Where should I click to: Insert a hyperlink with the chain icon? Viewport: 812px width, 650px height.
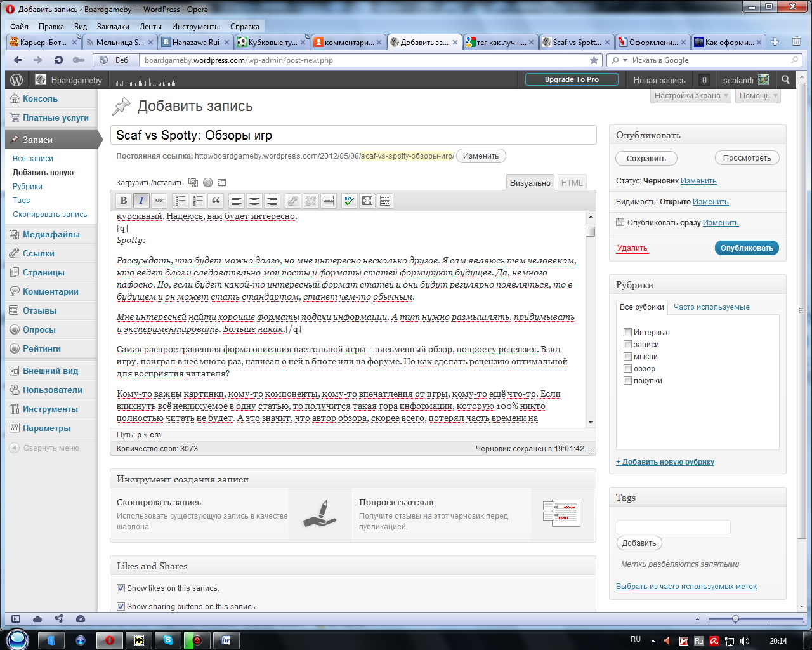tap(292, 201)
